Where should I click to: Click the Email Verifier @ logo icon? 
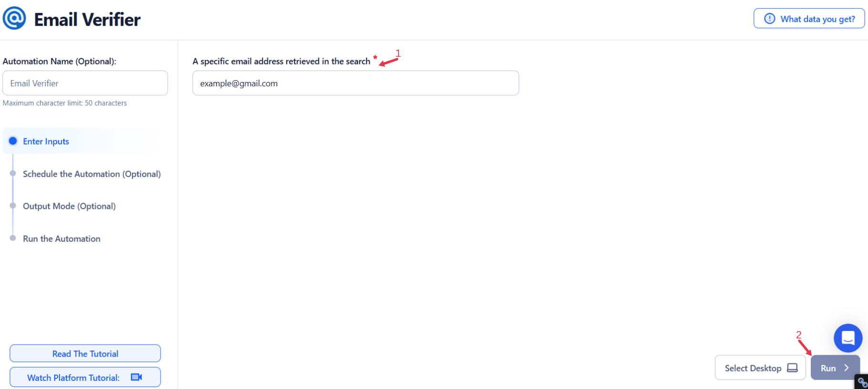pos(14,19)
